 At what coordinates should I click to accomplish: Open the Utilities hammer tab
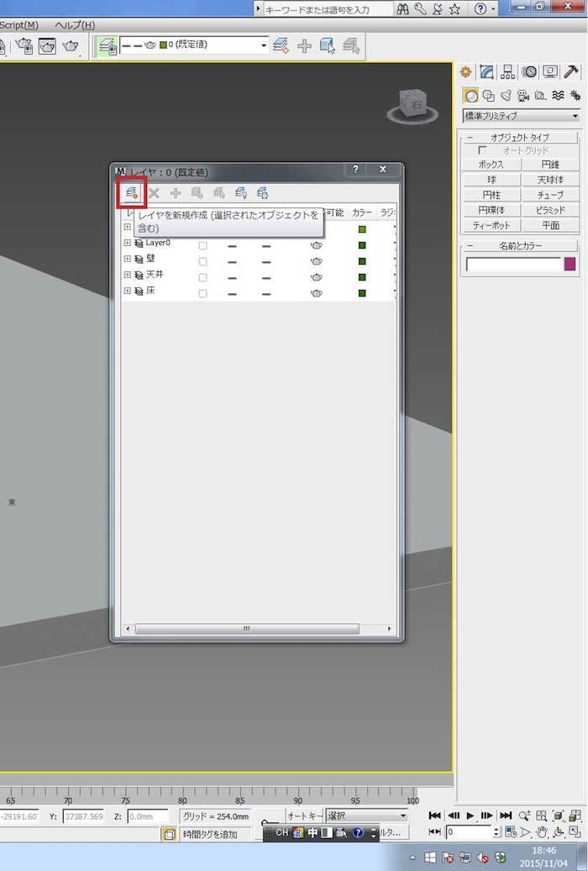click(x=573, y=72)
